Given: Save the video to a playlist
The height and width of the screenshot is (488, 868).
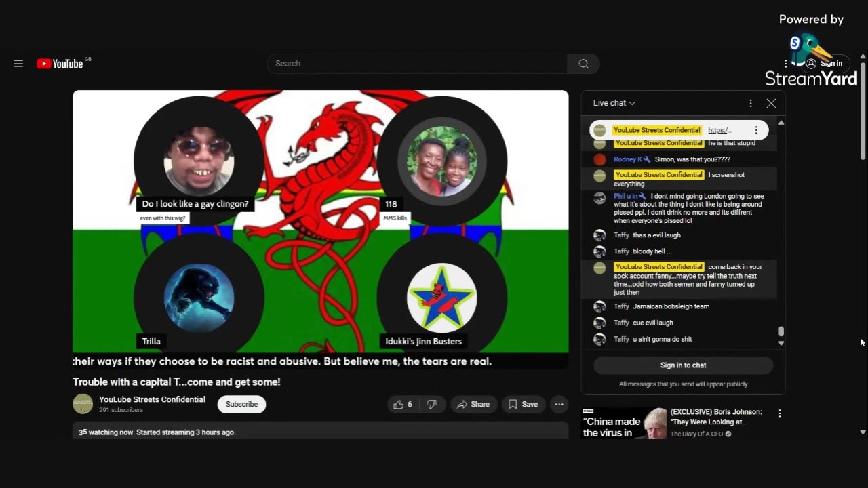Looking at the screenshot, I should 523,404.
